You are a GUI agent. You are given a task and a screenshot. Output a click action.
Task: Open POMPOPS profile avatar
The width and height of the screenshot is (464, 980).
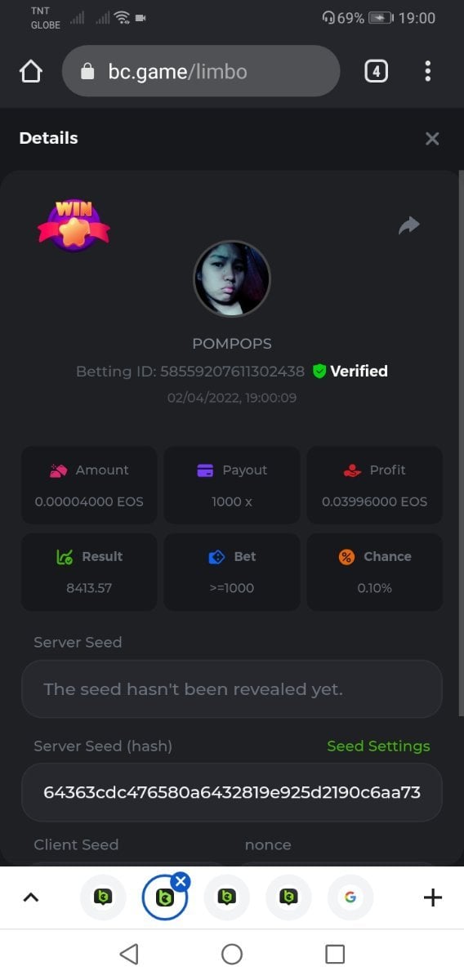pyautogui.click(x=231, y=278)
